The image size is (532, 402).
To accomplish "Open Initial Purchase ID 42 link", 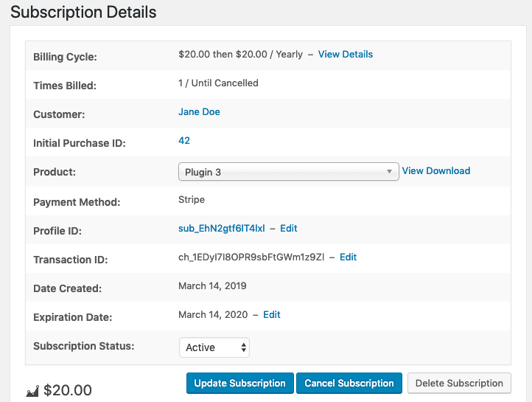I will tap(184, 141).
